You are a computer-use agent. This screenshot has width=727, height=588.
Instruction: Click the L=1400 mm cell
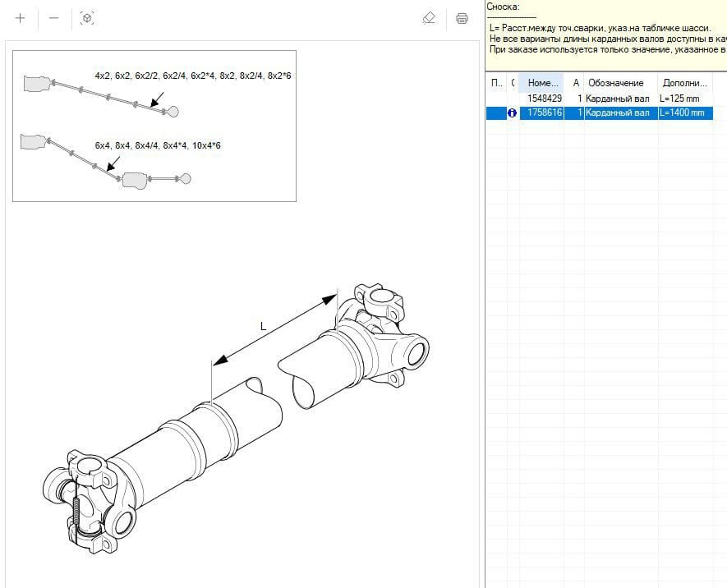[682, 113]
